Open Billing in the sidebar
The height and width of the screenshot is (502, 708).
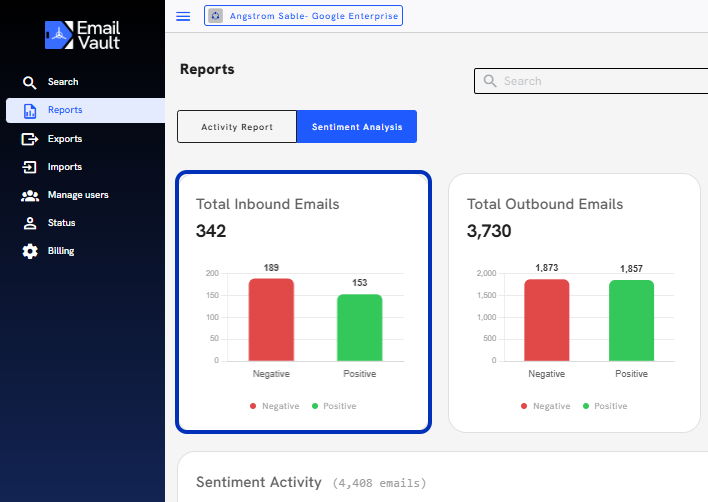(x=85, y=251)
